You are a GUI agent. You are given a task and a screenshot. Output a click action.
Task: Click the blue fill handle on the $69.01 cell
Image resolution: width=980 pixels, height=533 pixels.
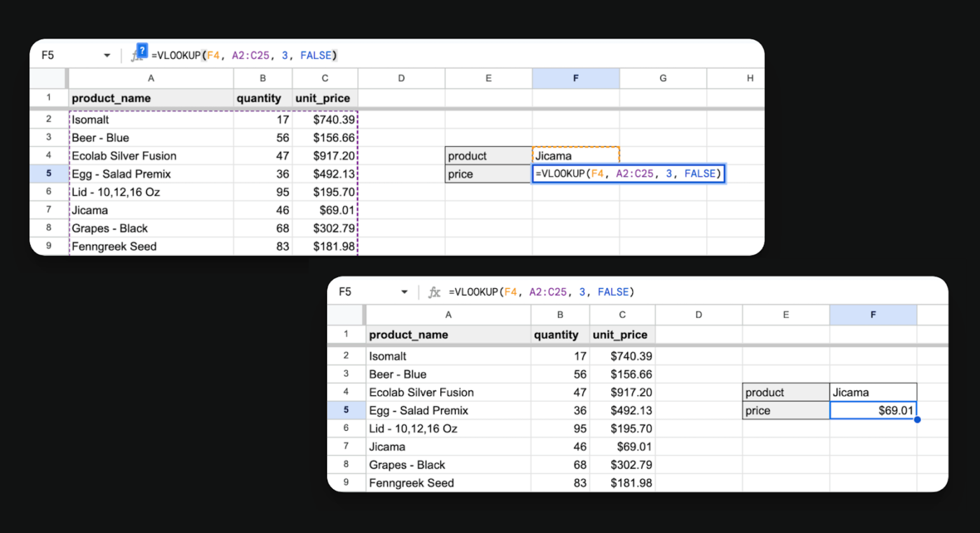[x=917, y=420]
